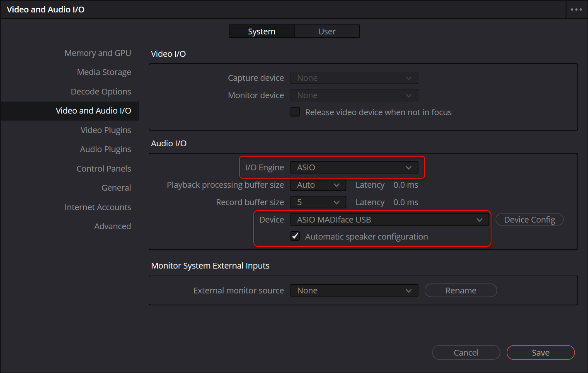Expand the I/O Engine dropdown

354,167
